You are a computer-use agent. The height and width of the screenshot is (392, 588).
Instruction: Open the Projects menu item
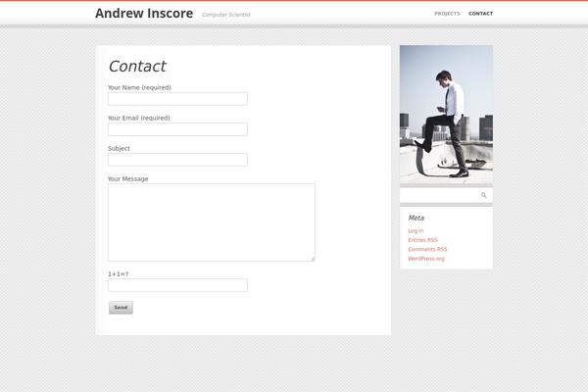tap(447, 14)
